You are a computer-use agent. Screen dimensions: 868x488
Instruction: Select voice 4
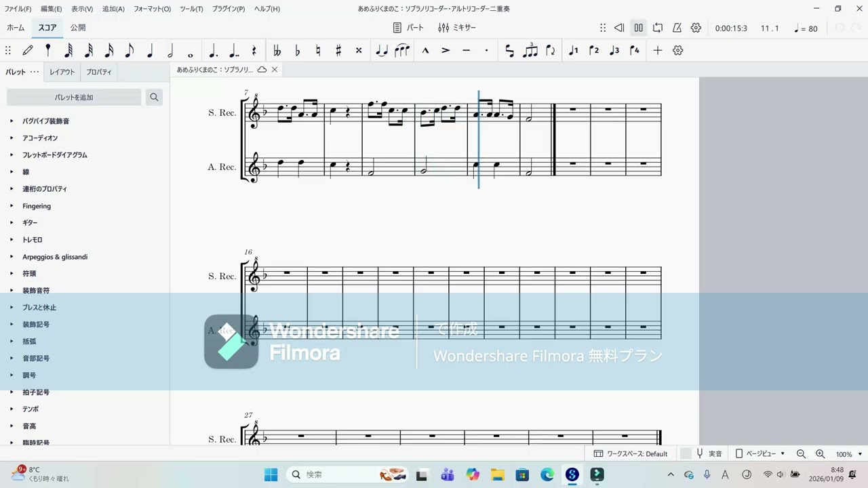coord(635,50)
